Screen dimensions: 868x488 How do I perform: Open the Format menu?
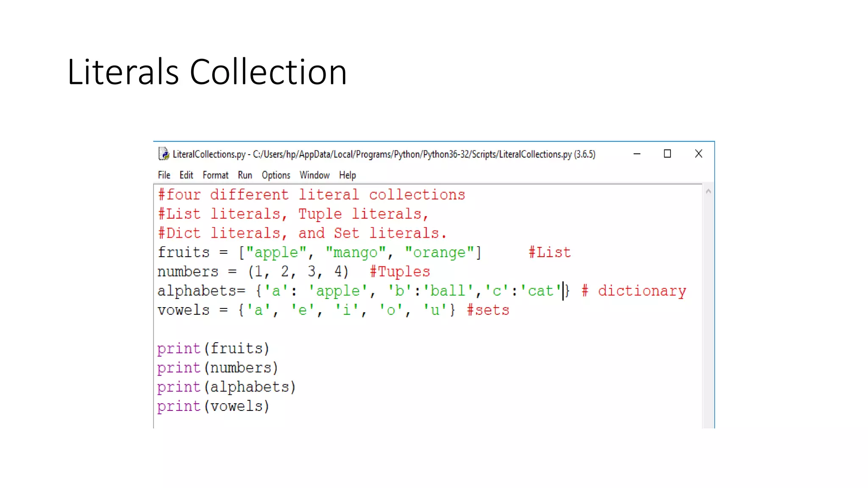tap(215, 175)
